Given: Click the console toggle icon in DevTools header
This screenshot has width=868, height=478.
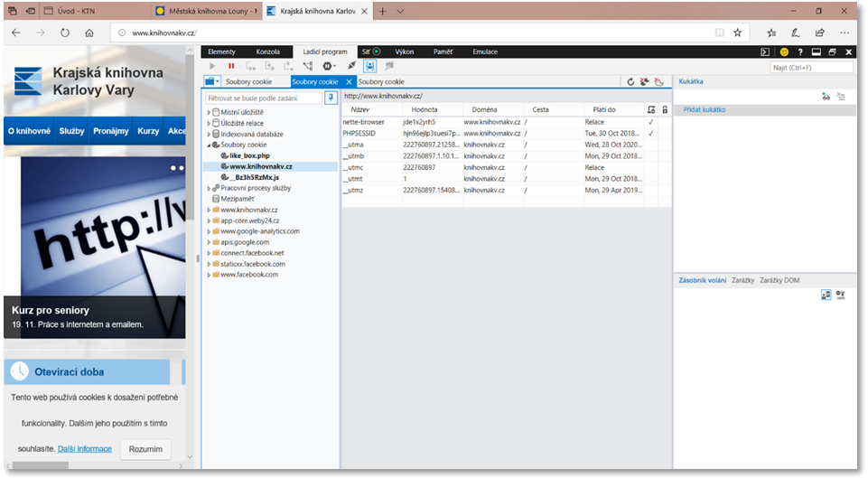Looking at the screenshot, I should pyautogui.click(x=765, y=52).
